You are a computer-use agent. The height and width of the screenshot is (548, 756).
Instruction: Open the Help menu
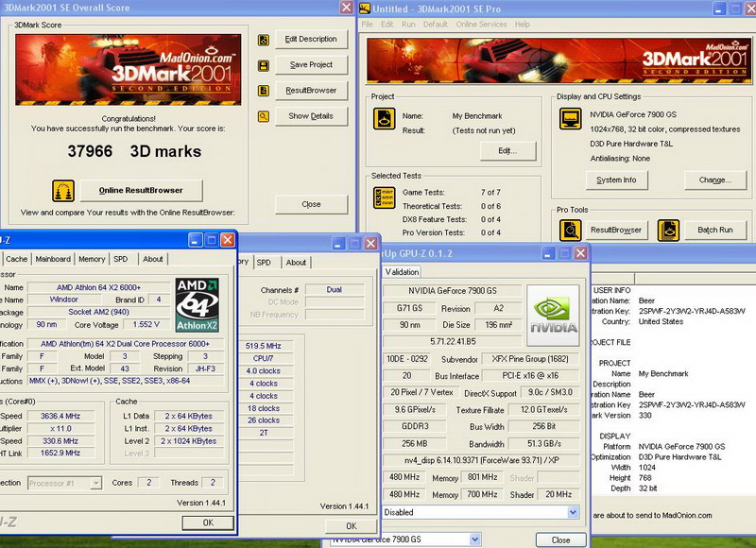[523, 25]
